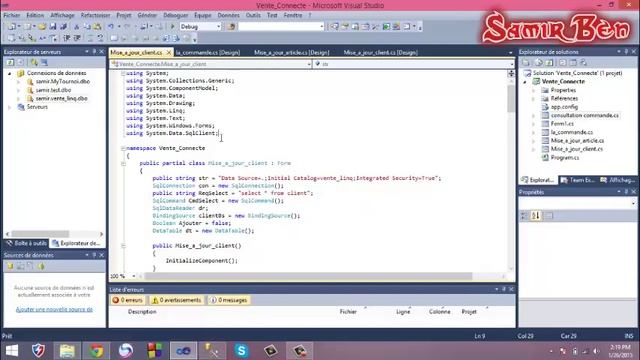Open Skype from the taskbar
This screenshot has height=360, width=640.
tap(241, 351)
